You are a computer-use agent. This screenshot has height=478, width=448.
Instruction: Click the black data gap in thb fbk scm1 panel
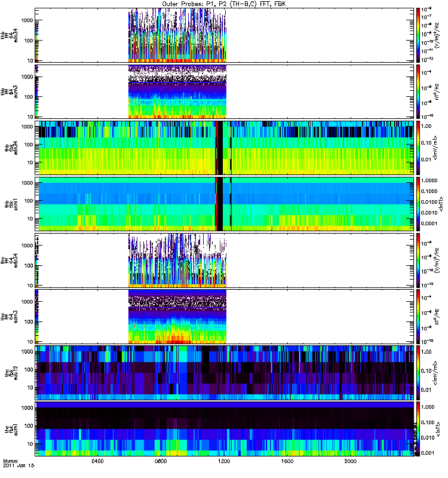click(219, 204)
